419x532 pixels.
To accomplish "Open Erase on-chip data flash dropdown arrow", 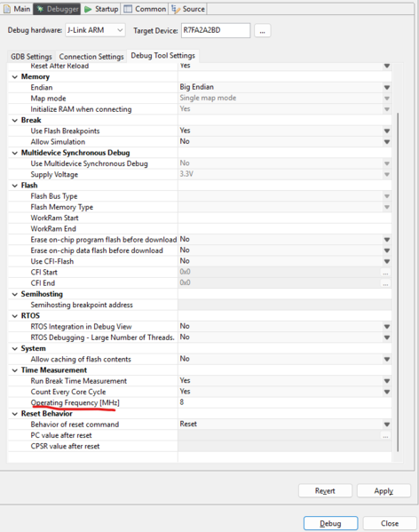I will click(387, 250).
